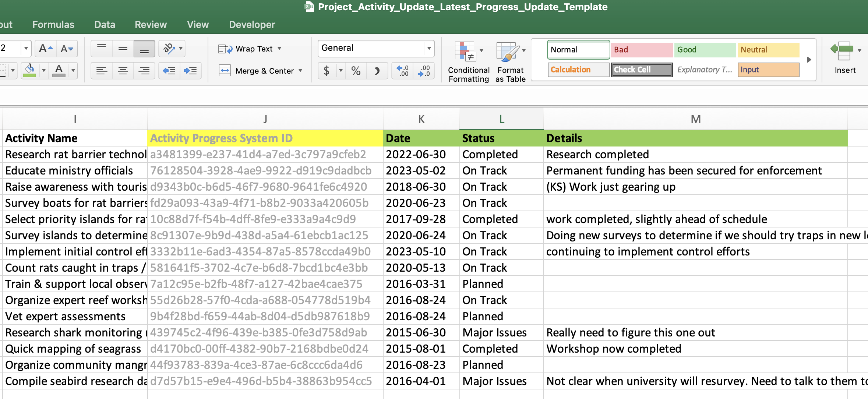
Task: Switch to the Formulas ribbon tab
Action: pos(53,24)
